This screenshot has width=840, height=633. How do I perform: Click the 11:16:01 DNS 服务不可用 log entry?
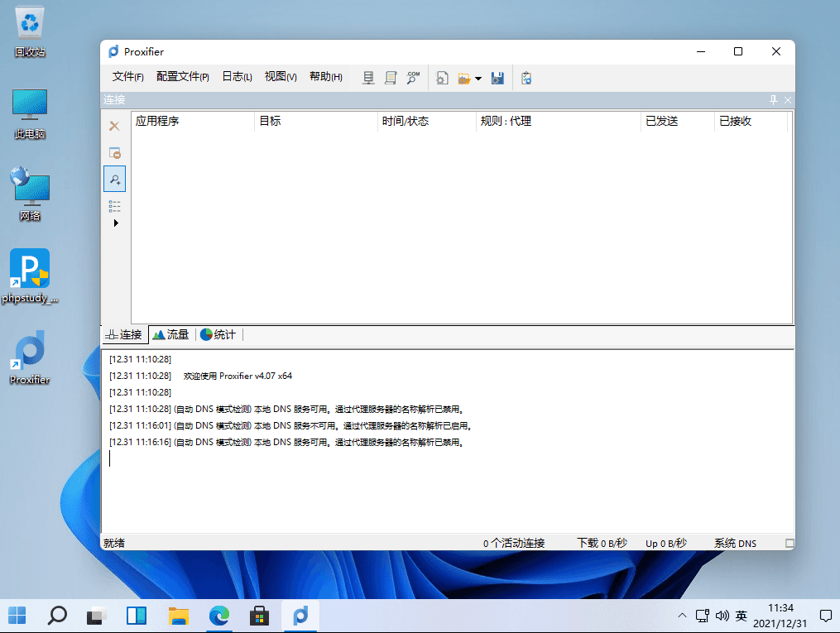coord(290,426)
